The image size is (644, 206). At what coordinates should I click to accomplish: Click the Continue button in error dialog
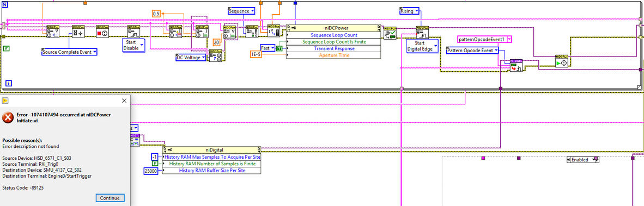(110, 198)
